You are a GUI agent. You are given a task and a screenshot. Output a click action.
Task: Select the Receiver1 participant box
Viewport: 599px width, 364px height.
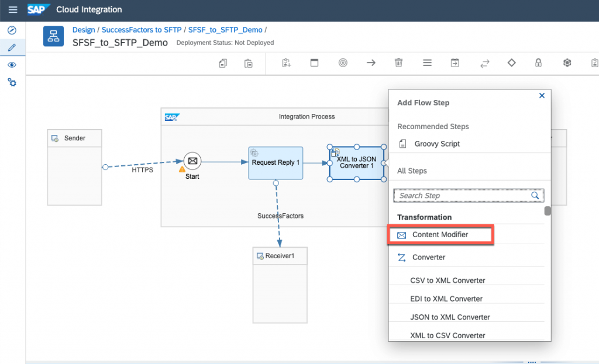[280, 285]
